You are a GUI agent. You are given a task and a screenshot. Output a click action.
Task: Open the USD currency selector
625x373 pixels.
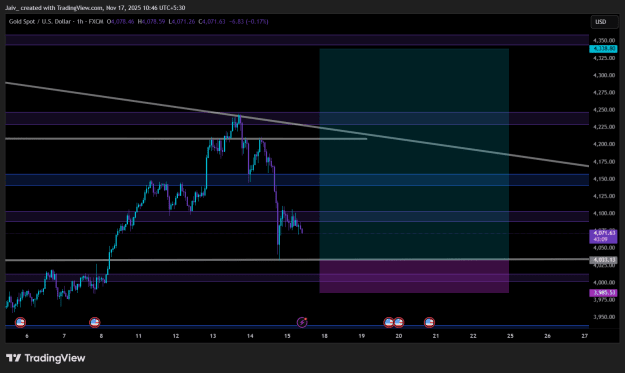tap(604, 22)
